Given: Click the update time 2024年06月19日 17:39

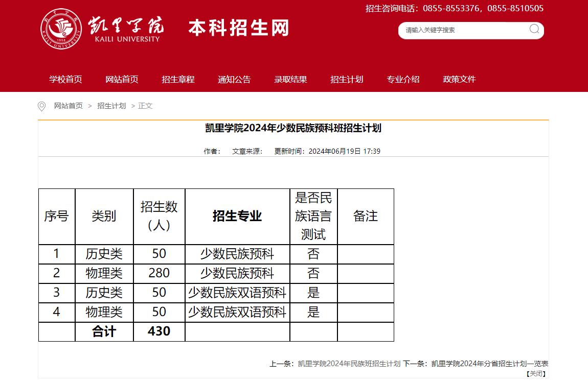Looking at the screenshot, I should [x=344, y=151].
